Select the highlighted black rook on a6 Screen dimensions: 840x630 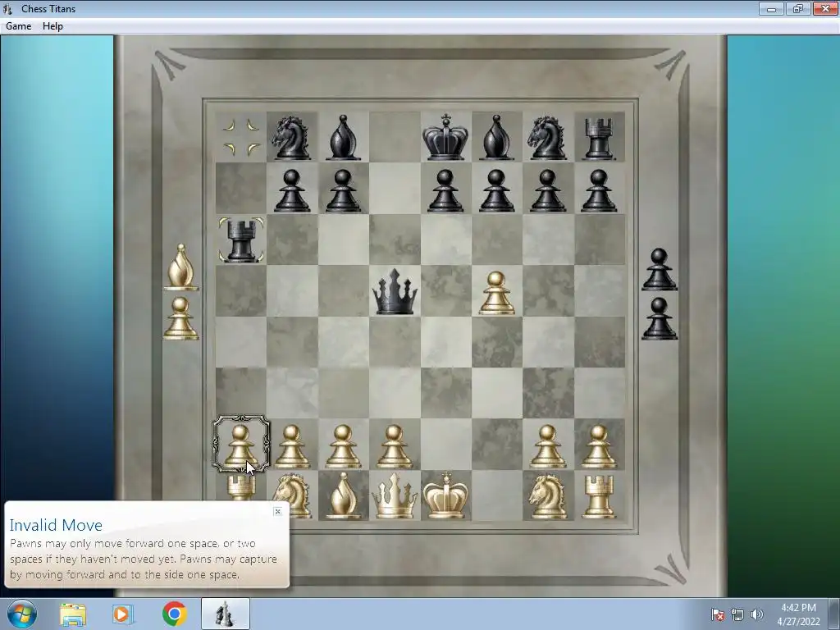coord(240,240)
